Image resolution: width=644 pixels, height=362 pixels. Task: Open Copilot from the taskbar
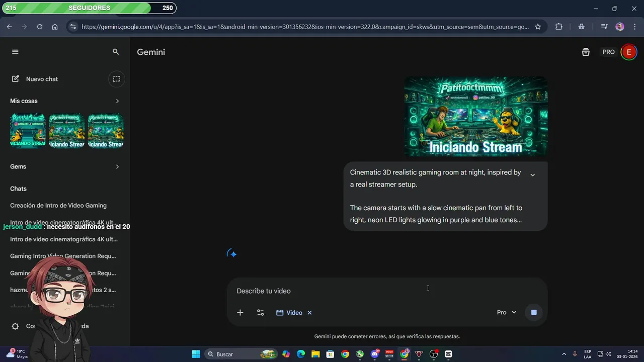tap(286, 354)
